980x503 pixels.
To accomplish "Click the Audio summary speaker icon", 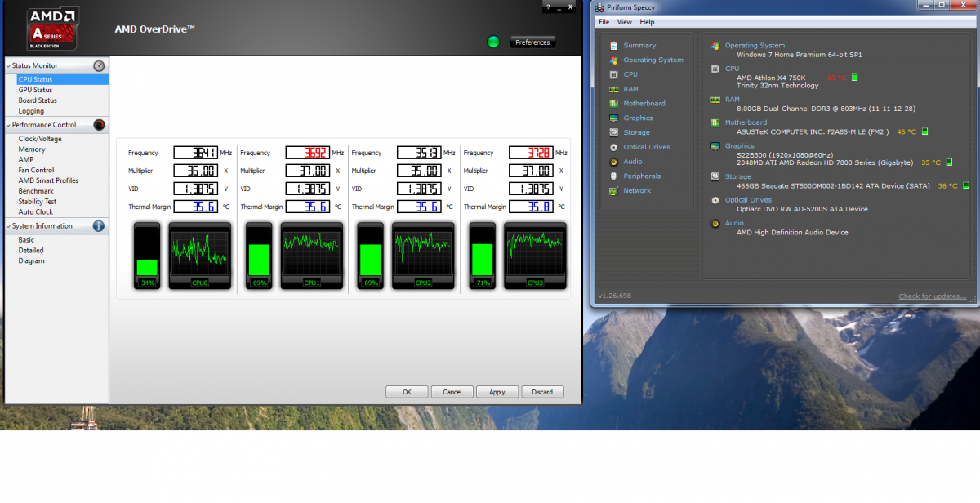I will 715,223.
